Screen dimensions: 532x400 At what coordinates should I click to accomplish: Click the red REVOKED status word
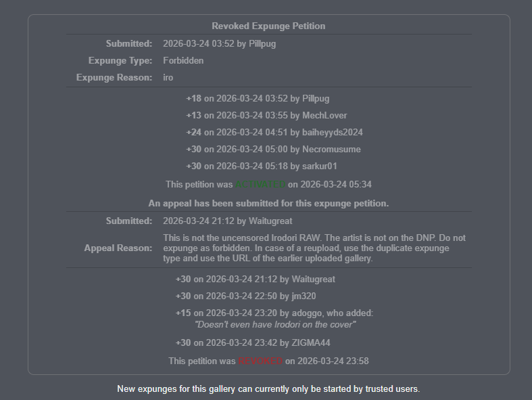pyautogui.click(x=260, y=361)
